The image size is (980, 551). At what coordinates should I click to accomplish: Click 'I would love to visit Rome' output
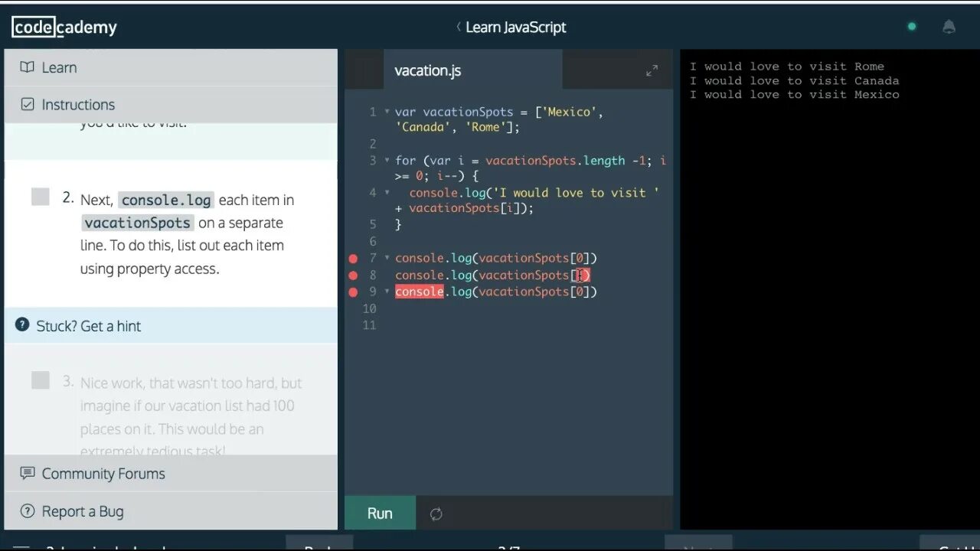point(787,67)
